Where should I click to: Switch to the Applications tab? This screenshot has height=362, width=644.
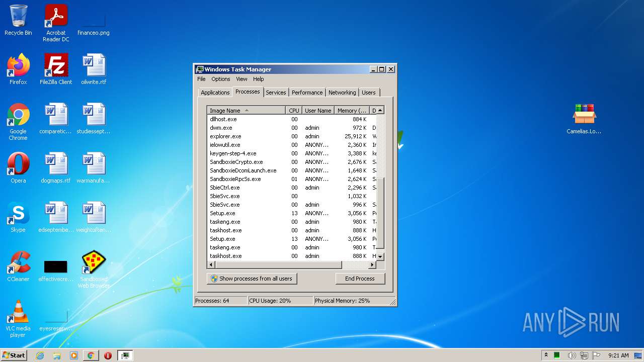tap(215, 93)
